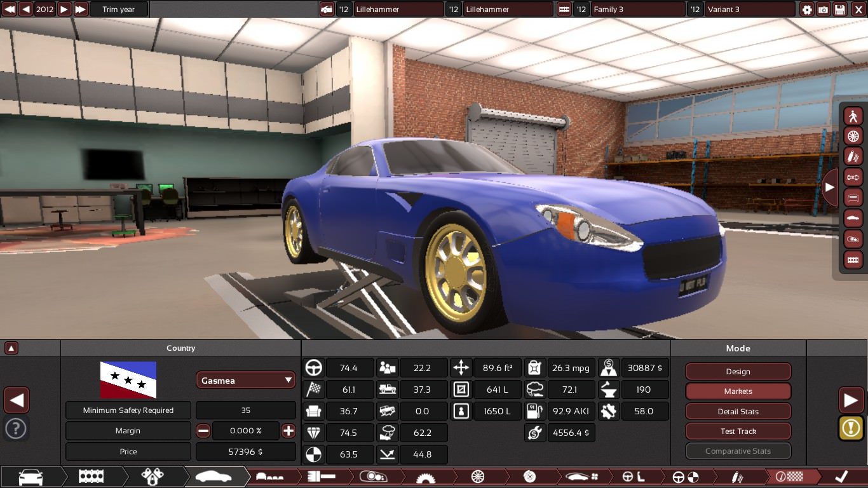The image size is (868, 488).
Task: Click the sportiness checkered flag stat icon
Action: (314, 390)
